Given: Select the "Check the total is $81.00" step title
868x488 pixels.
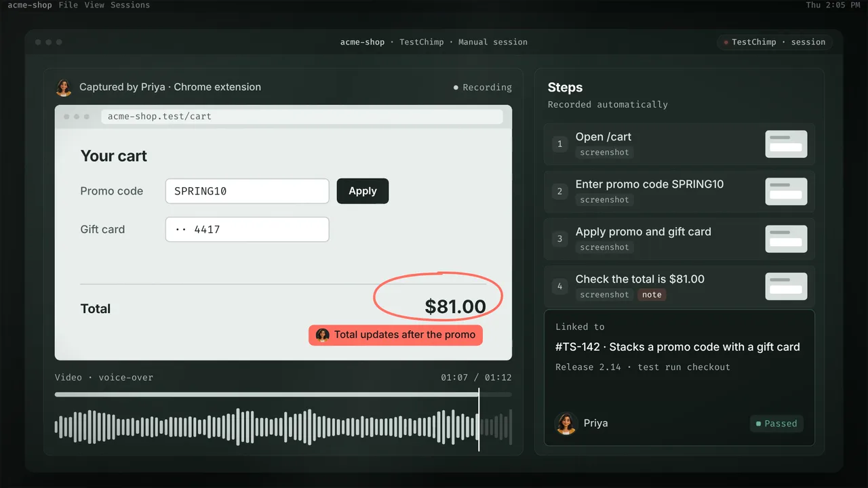Looking at the screenshot, I should coord(640,279).
